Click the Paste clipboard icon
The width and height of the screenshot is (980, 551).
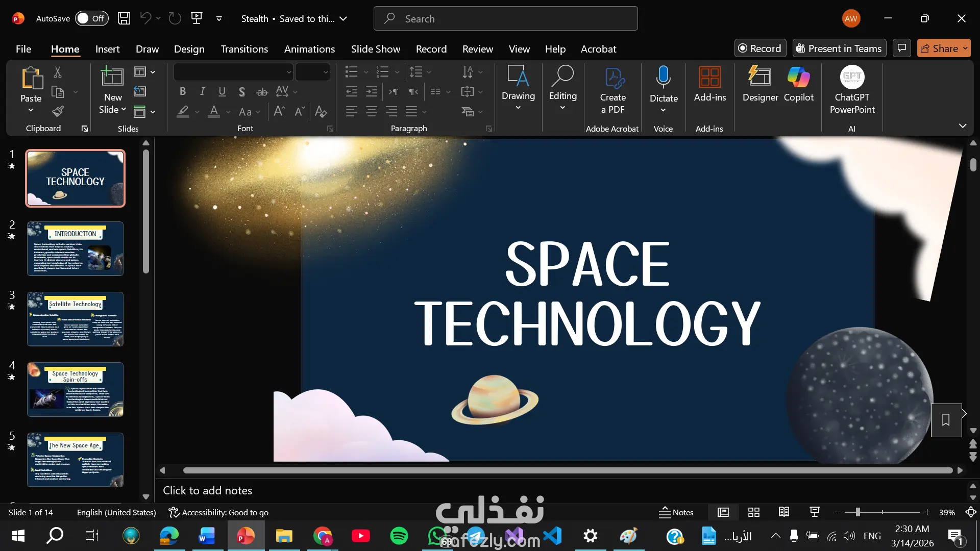pos(31,78)
